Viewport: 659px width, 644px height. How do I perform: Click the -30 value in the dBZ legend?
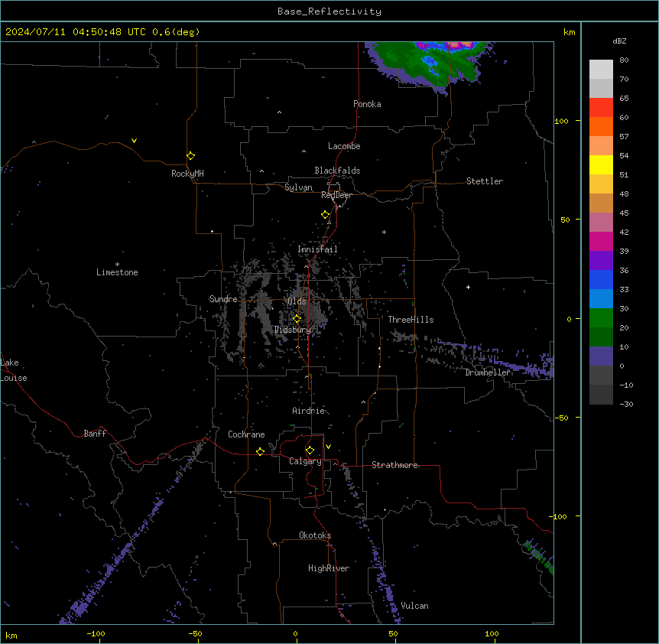coord(626,404)
